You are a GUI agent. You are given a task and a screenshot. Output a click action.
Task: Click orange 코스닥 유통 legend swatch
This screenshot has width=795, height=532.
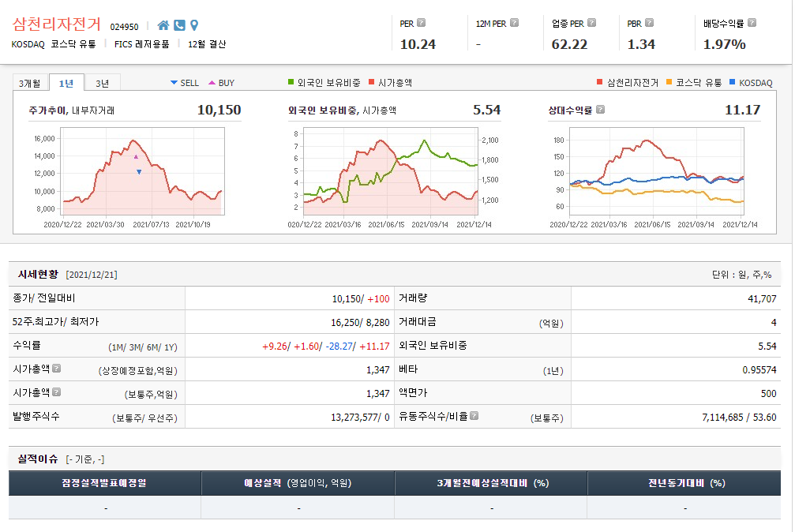669,82
